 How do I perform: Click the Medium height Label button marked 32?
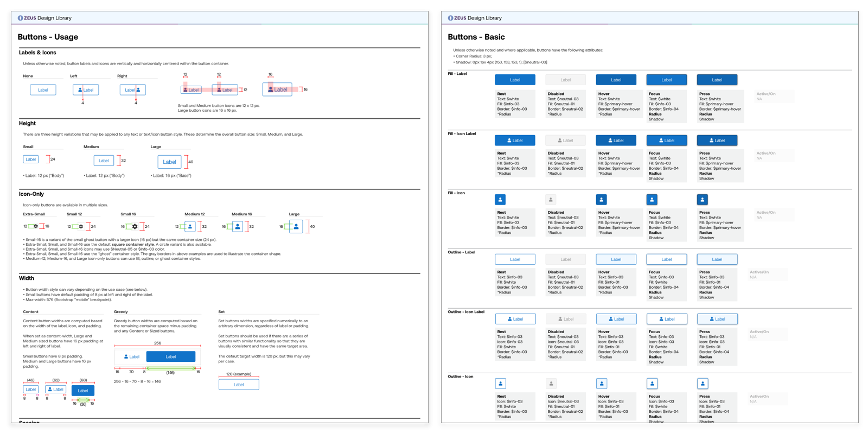click(x=104, y=161)
